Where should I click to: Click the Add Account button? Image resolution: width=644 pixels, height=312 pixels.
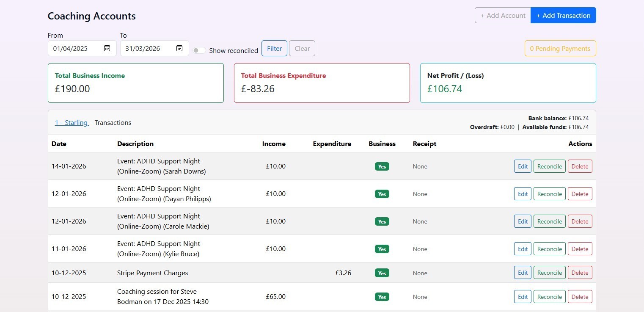503,15
